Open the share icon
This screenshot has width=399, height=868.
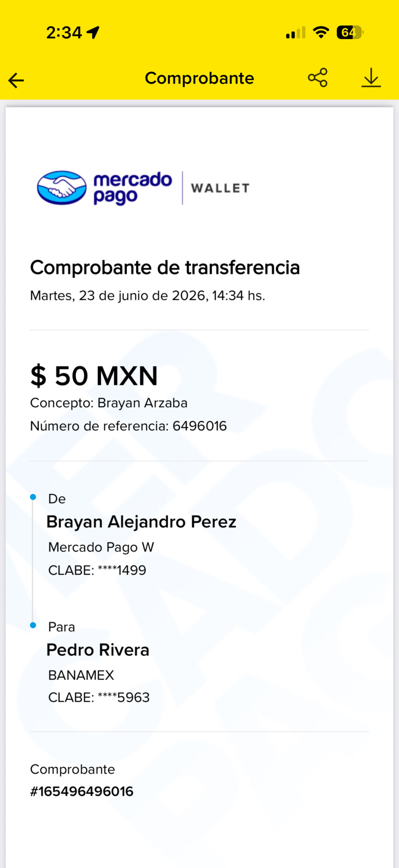[318, 78]
